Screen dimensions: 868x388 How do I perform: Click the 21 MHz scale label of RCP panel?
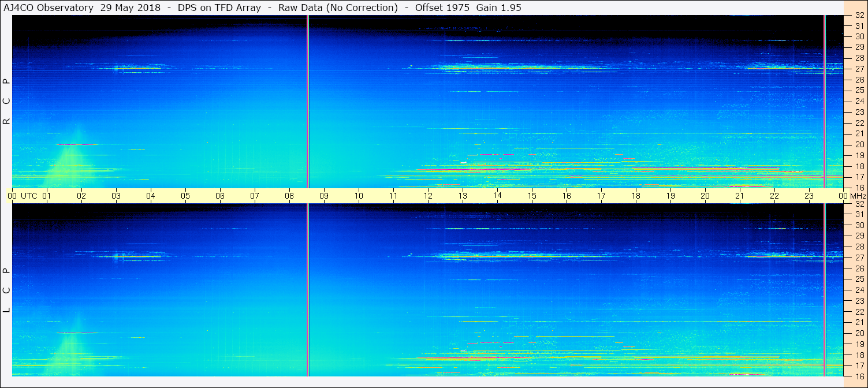pos(859,133)
